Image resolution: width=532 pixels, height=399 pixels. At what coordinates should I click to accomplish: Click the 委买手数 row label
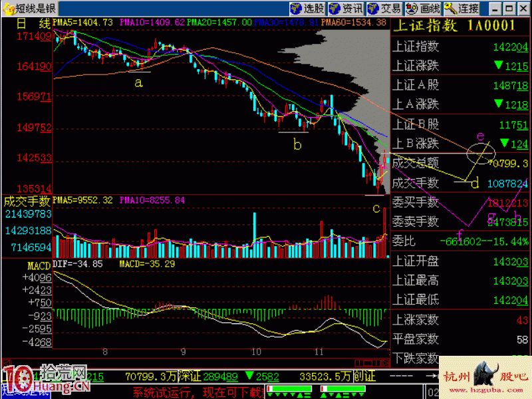tap(415, 203)
